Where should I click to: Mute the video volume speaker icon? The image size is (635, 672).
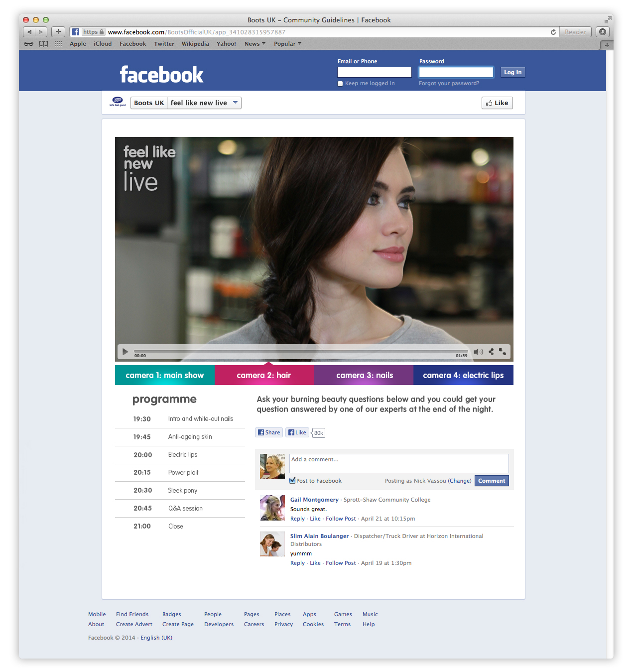[479, 352]
